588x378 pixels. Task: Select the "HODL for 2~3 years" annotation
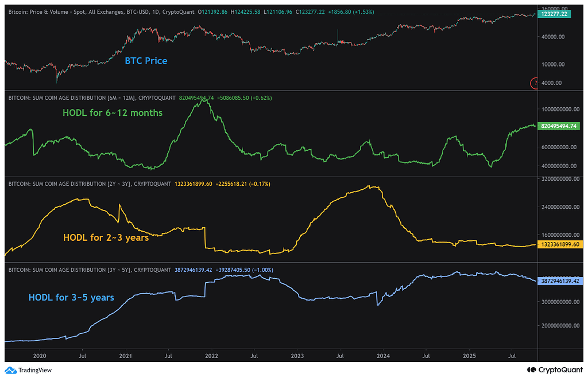point(106,237)
